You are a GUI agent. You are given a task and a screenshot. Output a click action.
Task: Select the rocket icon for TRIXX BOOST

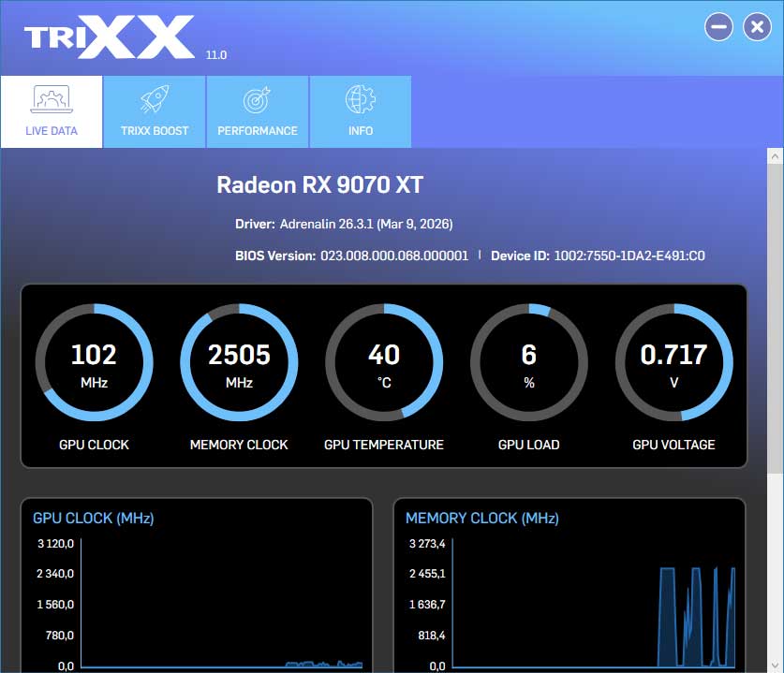(x=154, y=98)
